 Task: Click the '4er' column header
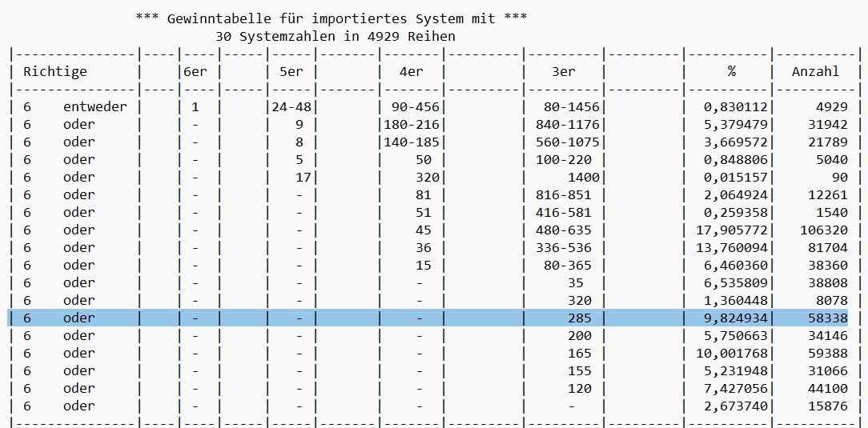coord(412,71)
